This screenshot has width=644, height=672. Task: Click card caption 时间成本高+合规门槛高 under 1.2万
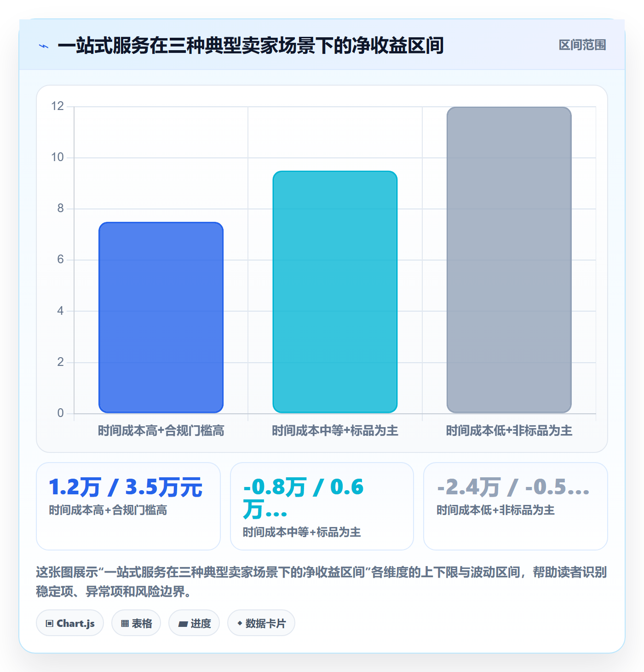coord(108,510)
